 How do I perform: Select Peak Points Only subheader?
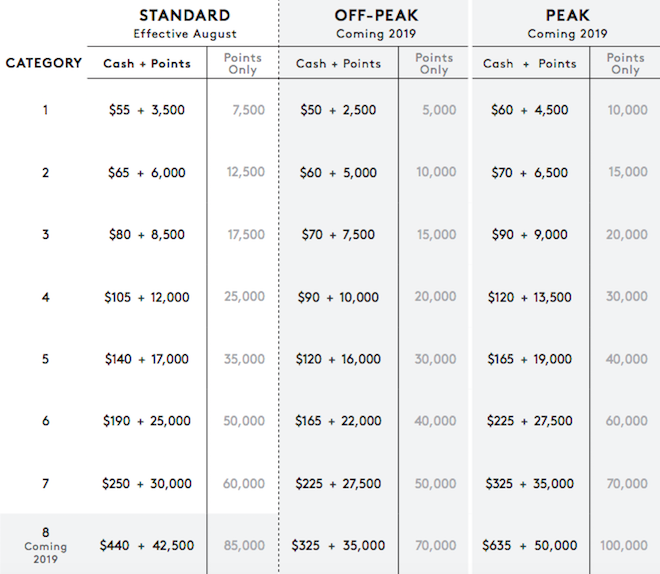click(x=625, y=64)
